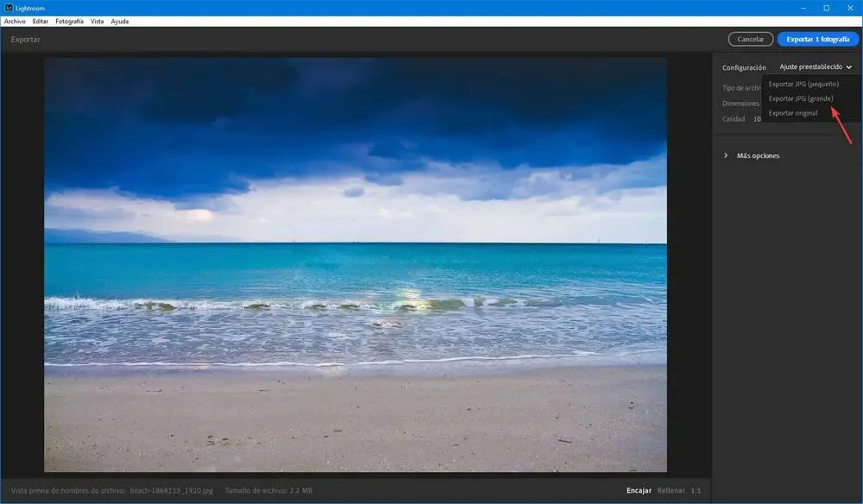This screenshot has height=504, width=863.
Task: Click Exportar 1 fotografía button
Action: pos(817,39)
